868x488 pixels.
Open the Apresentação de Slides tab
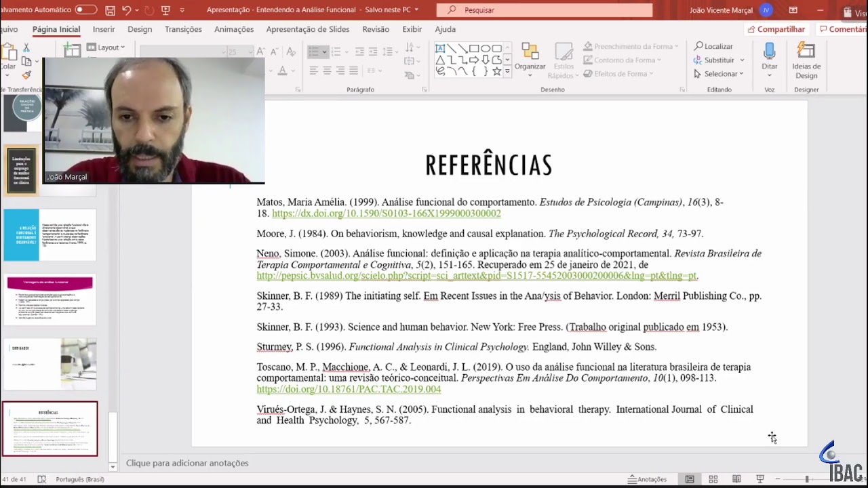[x=308, y=29]
